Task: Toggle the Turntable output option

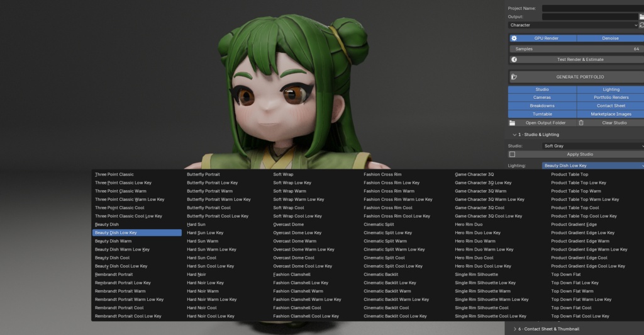Action: coord(542,114)
